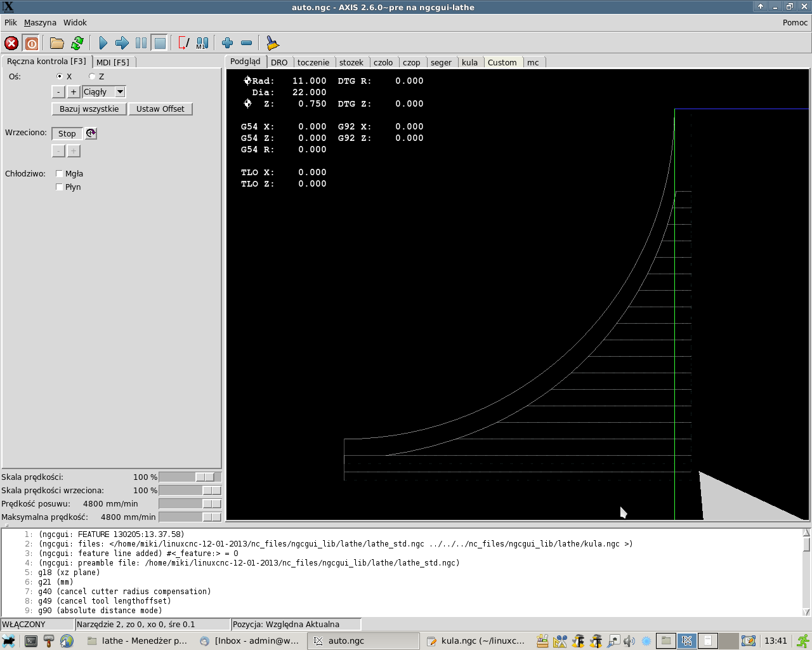
Task: Open terminal icon in taskbar
Action: tap(30, 641)
